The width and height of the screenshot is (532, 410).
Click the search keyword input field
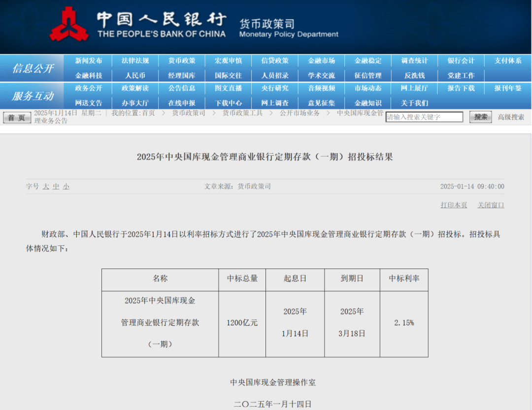[x=424, y=117]
